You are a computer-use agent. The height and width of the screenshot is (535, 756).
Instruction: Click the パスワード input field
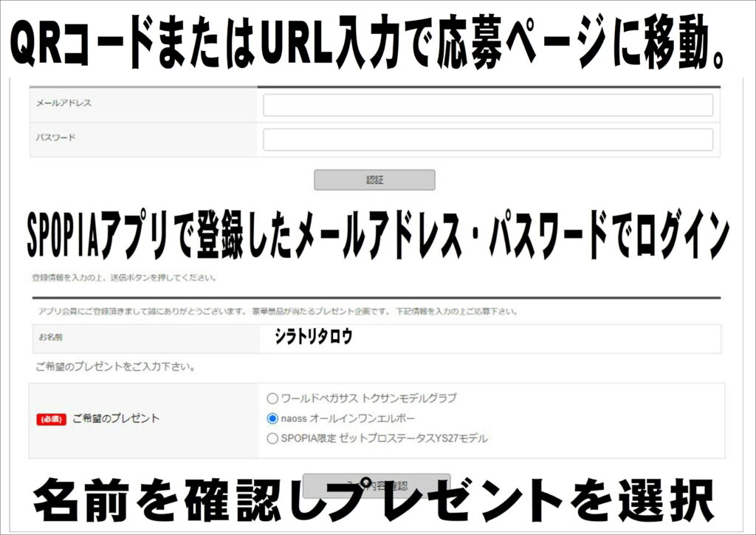tap(488, 140)
